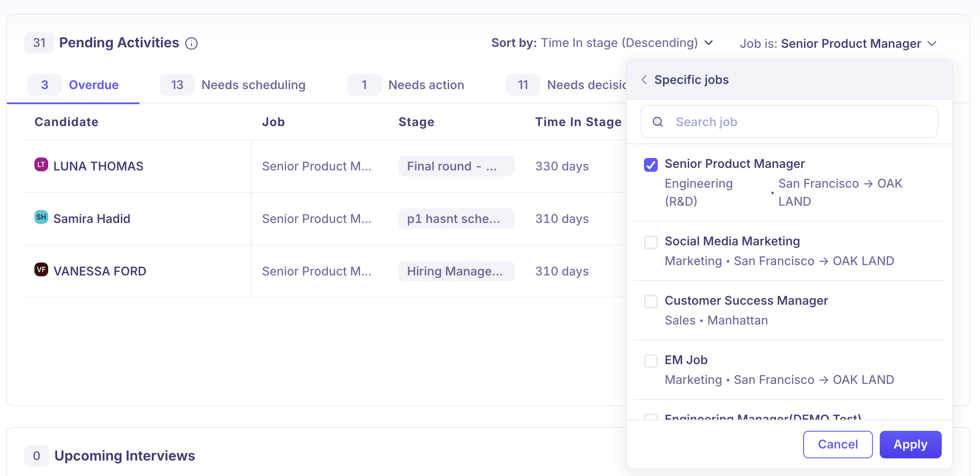Click Upcoming Interviews heading

pyautogui.click(x=125, y=455)
